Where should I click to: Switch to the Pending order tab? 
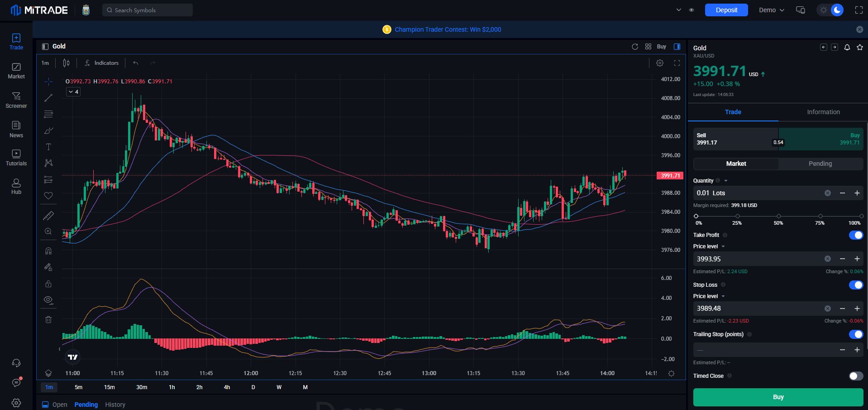click(x=820, y=164)
